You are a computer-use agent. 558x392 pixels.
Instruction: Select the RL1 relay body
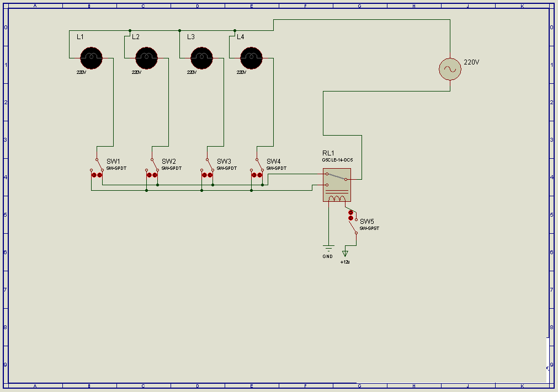pyautogui.click(x=337, y=185)
